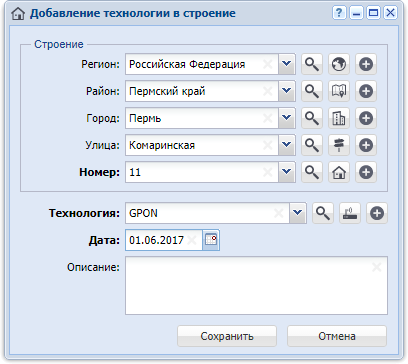The image size is (408, 364).
Task: Click the search magnifier in the Улица row
Action: pyautogui.click(x=312, y=145)
